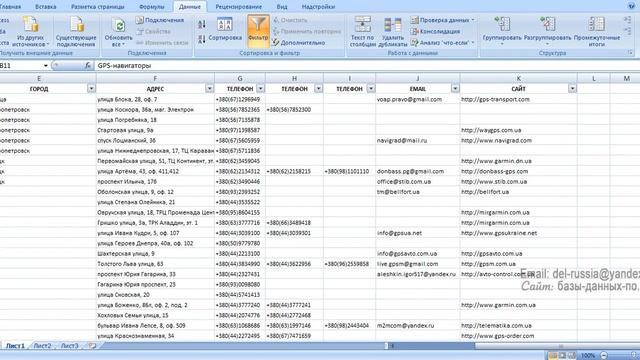Screen dimensions: 640x360
Task: Click the 100% zoom level
Action: (x=588, y=356)
